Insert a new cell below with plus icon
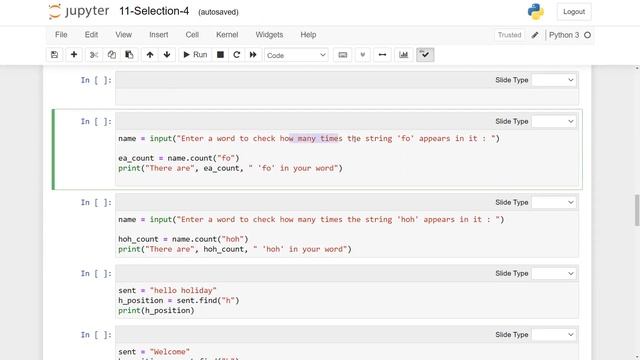 point(74,55)
